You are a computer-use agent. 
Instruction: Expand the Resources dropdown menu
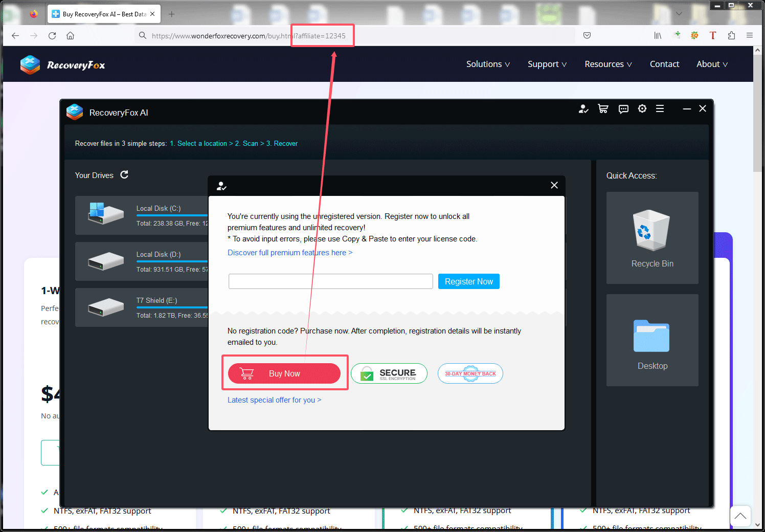click(x=608, y=64)
